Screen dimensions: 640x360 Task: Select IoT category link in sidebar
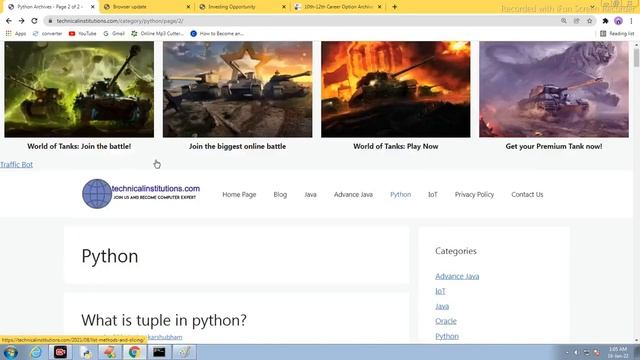(x=440, y=291)
